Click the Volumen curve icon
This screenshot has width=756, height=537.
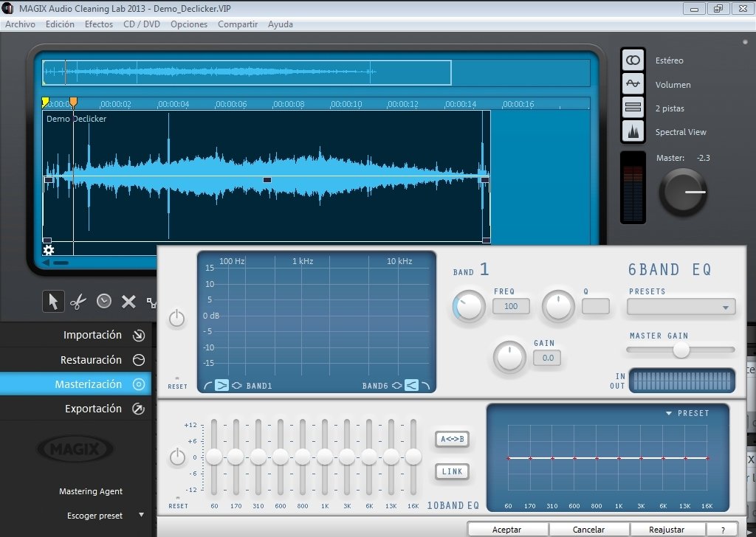pyautogui.click(x=633, y=84)
